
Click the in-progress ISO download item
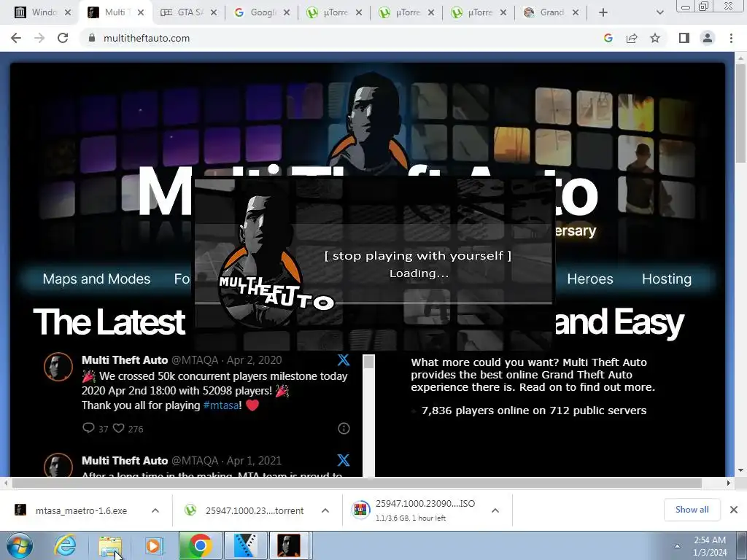414,510
